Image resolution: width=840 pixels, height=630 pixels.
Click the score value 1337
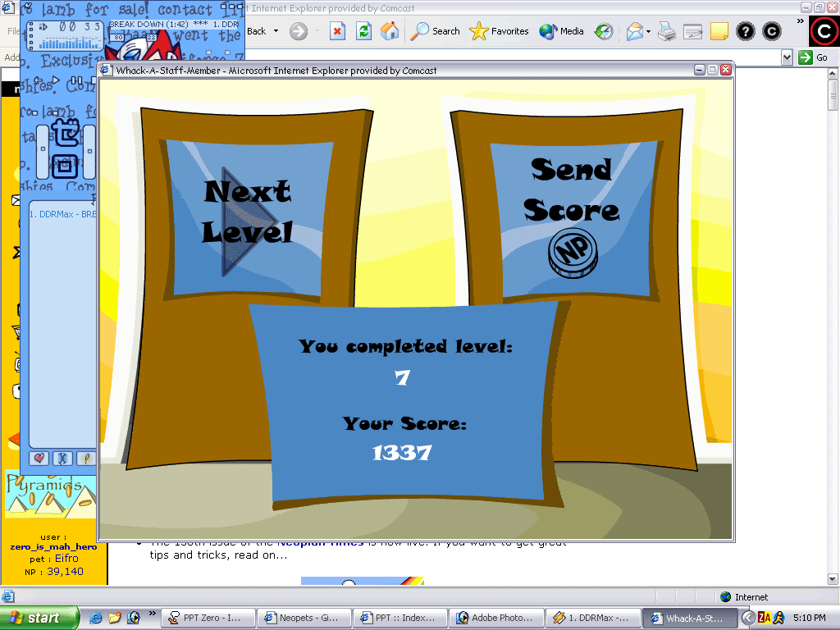[x=402, y=453]
